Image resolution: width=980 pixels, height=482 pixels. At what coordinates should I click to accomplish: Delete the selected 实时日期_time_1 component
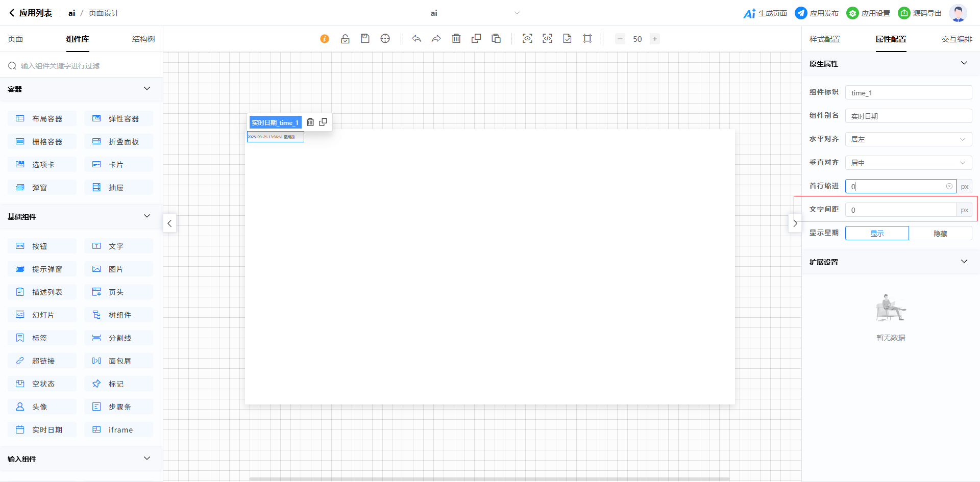310,122
